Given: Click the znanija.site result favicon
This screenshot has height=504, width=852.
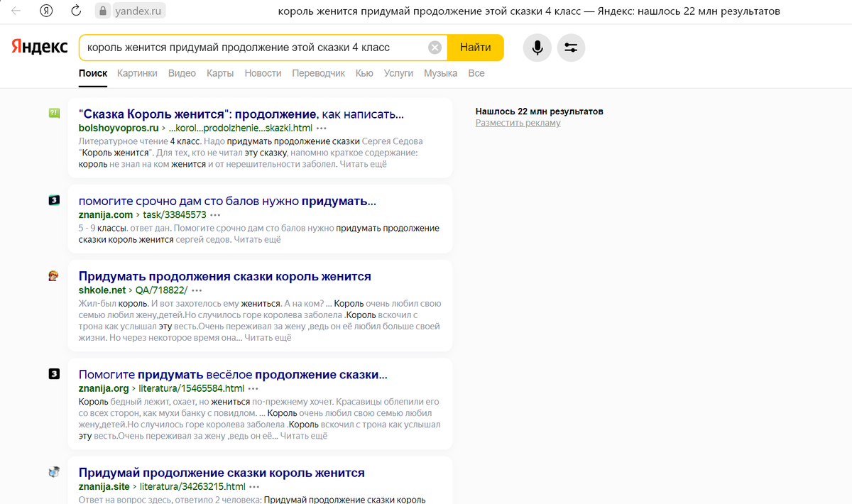Looking at the screenshot, I should [54, 472].
